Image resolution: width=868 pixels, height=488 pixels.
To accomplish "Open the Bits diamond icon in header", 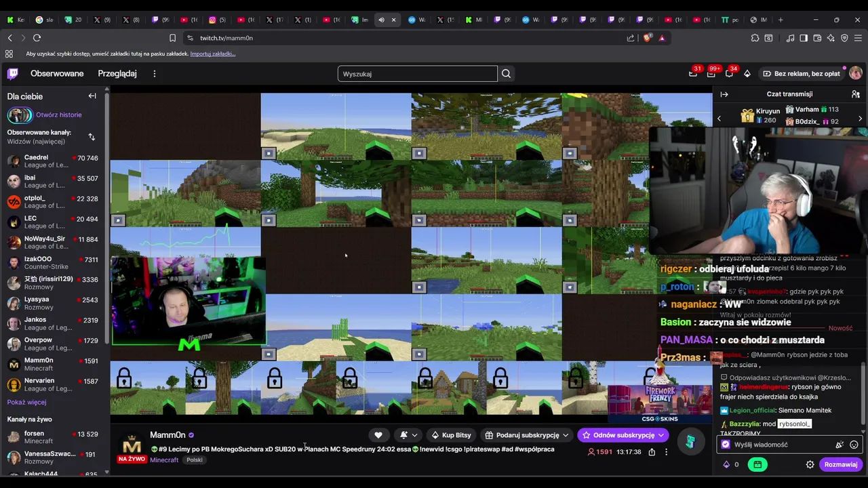I will tap(747, 73).
